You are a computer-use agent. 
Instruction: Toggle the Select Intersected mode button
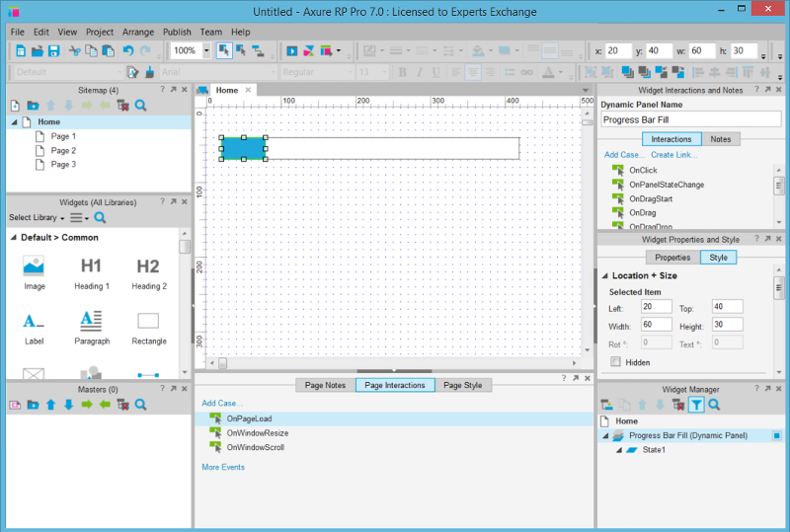click(224, 50)
